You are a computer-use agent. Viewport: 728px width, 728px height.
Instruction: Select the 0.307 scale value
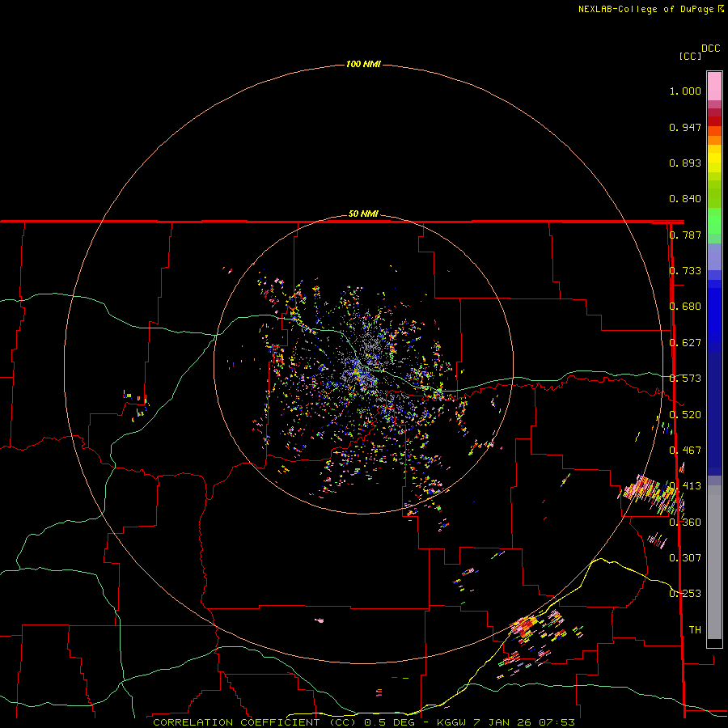685,558
